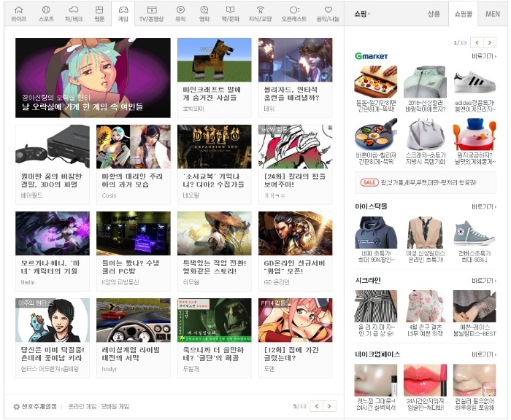Open the 컷느낌 그대로 foundation product
Image resolution: width=511 pixels, height=420 pixels.
376,387
